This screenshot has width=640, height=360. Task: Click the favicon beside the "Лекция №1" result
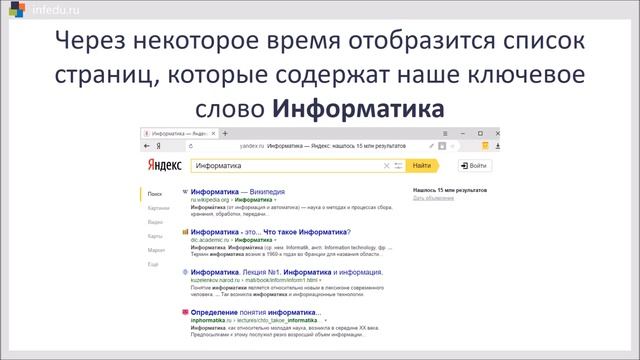[185, 272]
